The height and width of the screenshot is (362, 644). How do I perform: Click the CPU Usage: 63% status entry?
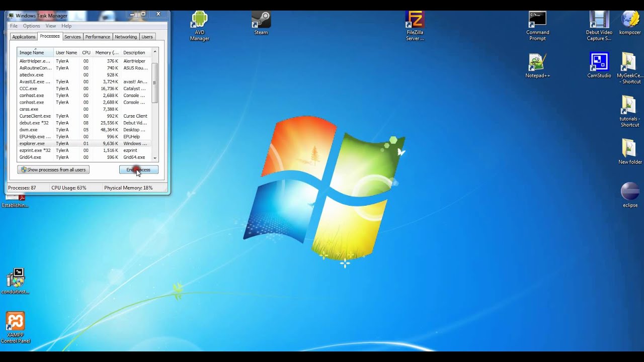click(x=69, y=188)
